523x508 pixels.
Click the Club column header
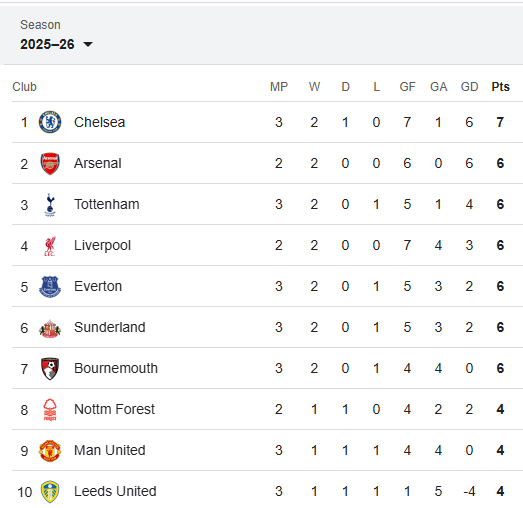[24, 87]
